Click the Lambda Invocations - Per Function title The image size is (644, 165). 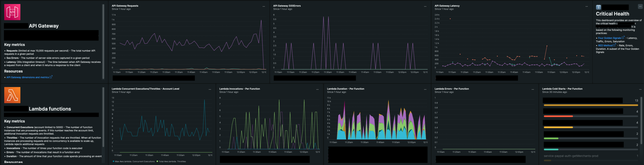pyautogui.click(x=240, y=89)
